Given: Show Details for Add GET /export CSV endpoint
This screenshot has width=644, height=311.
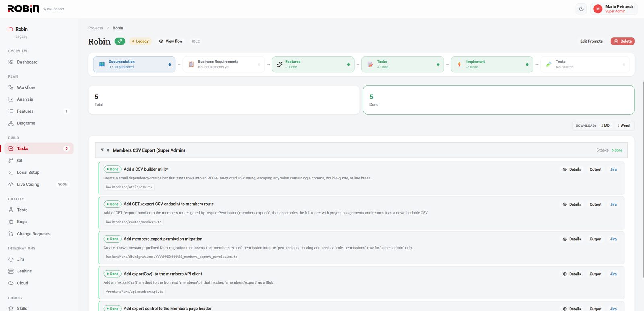Looking at the screenshot, I should click(x=572, y=204).
